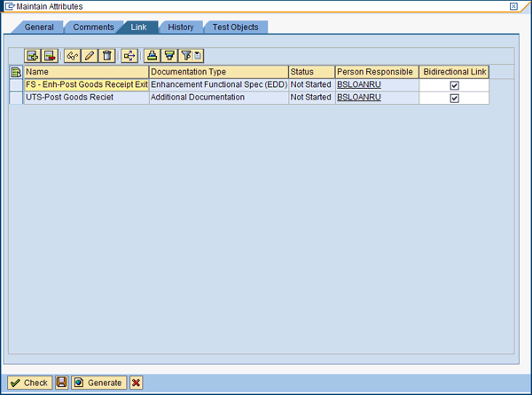
Task: Click the trash delete icon
Action: pos(106,56)
